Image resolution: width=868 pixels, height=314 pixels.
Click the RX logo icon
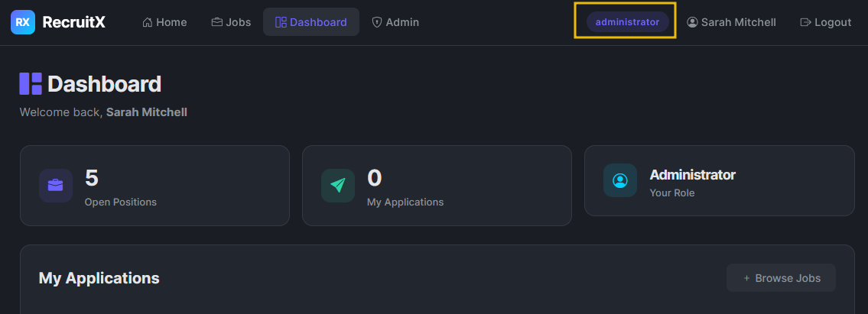pyautogui.click(x=23, y=22)
